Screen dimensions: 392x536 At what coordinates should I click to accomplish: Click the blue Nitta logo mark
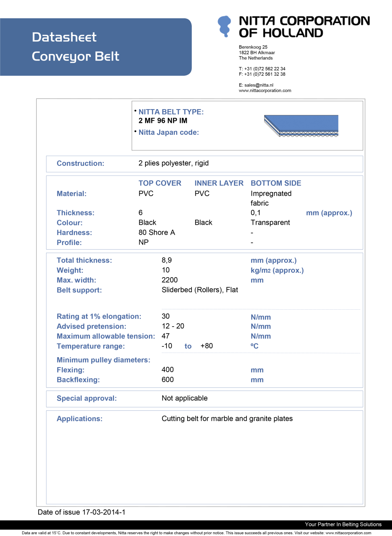pyautogui.click(x=224, y=26)
